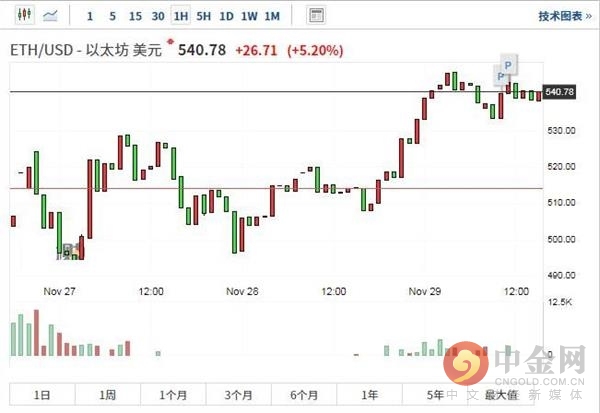600x413 pixels.
Task: Choose the 1周 time range
Action: (108, 394)
